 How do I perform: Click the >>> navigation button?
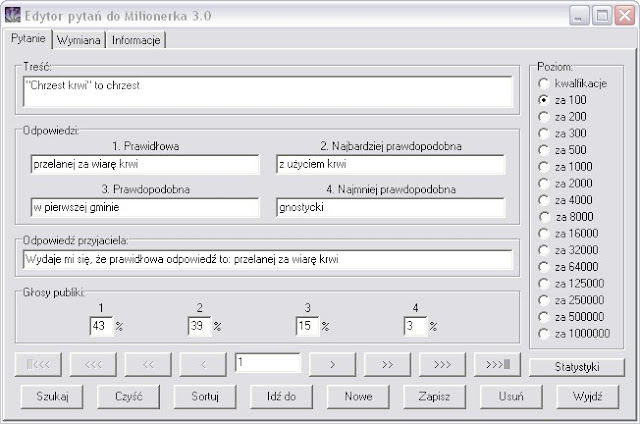coord(442,364)
